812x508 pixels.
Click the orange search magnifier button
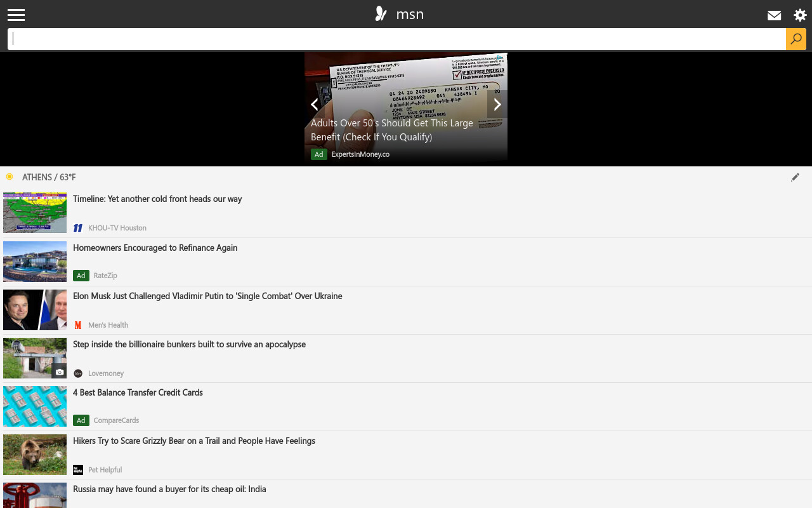(796, 39)
